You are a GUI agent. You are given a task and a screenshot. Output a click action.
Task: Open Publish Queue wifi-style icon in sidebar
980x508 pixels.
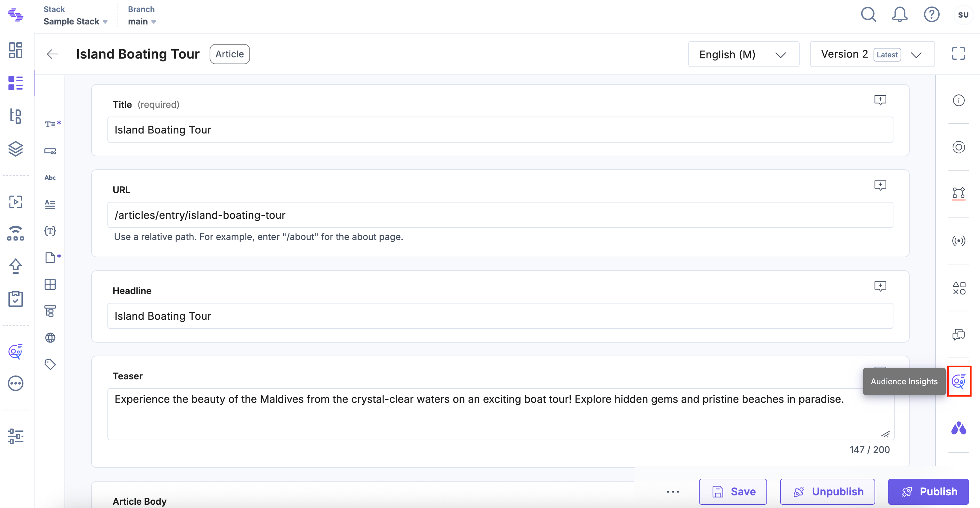(x=16, y=233)
